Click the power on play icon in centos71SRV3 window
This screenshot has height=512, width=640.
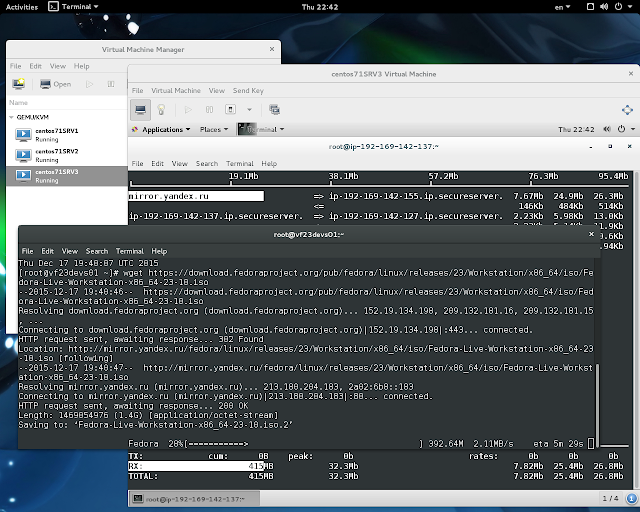click(188, 109)
